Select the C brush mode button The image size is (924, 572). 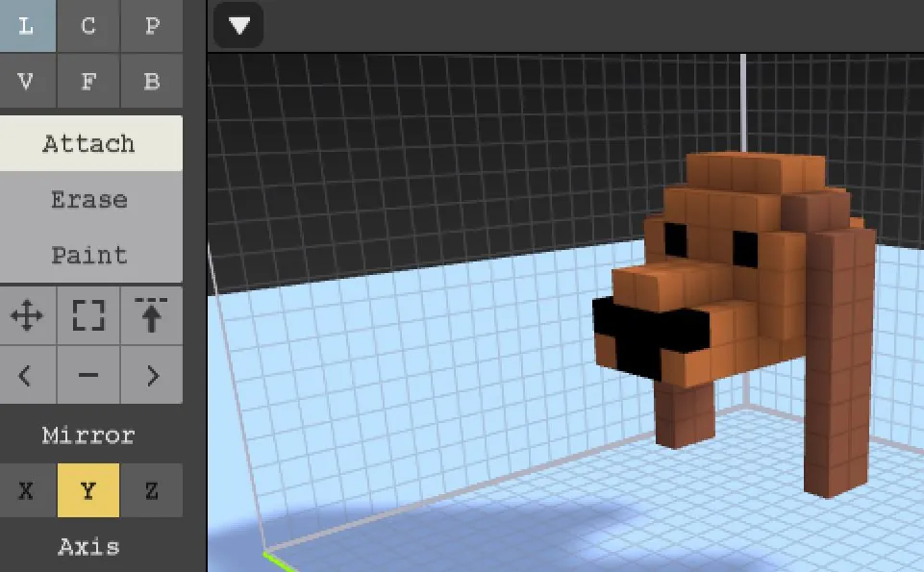pos(88,25)
